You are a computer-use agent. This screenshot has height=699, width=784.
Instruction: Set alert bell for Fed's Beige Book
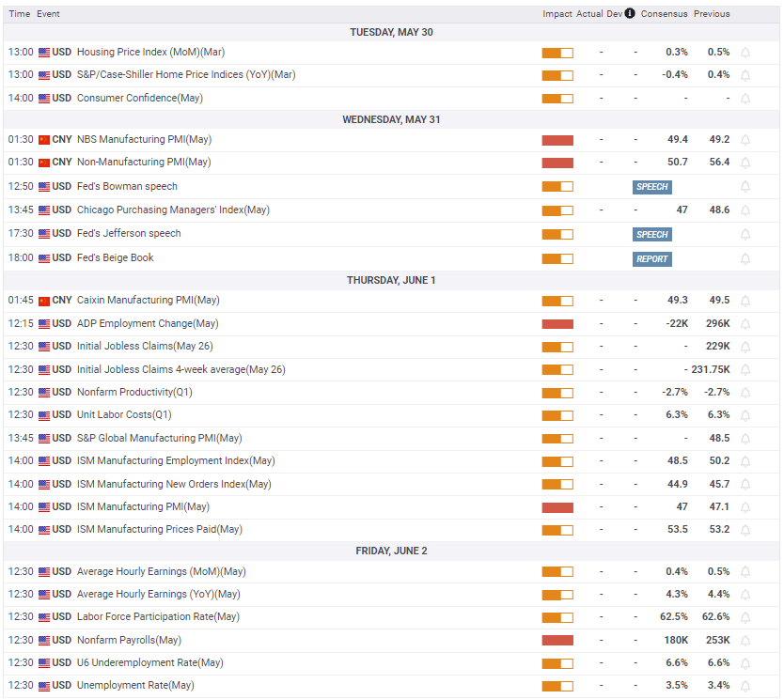pos(745,258)
